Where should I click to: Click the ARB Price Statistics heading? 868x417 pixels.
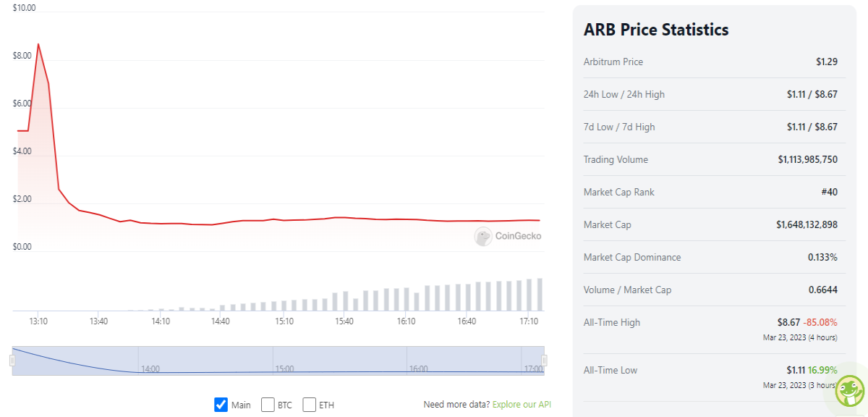(656, 30)
